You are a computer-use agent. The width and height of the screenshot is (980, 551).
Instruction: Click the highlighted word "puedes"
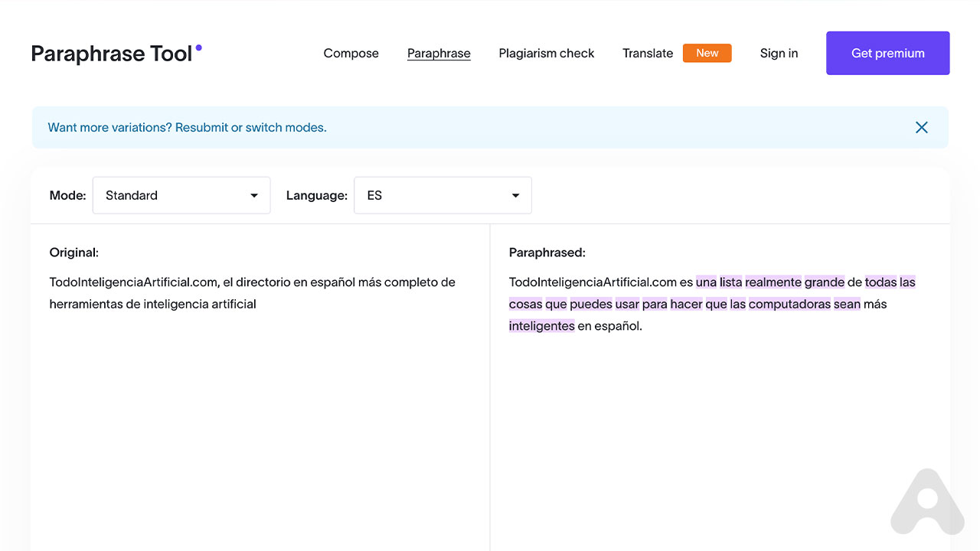pos(590,304)
